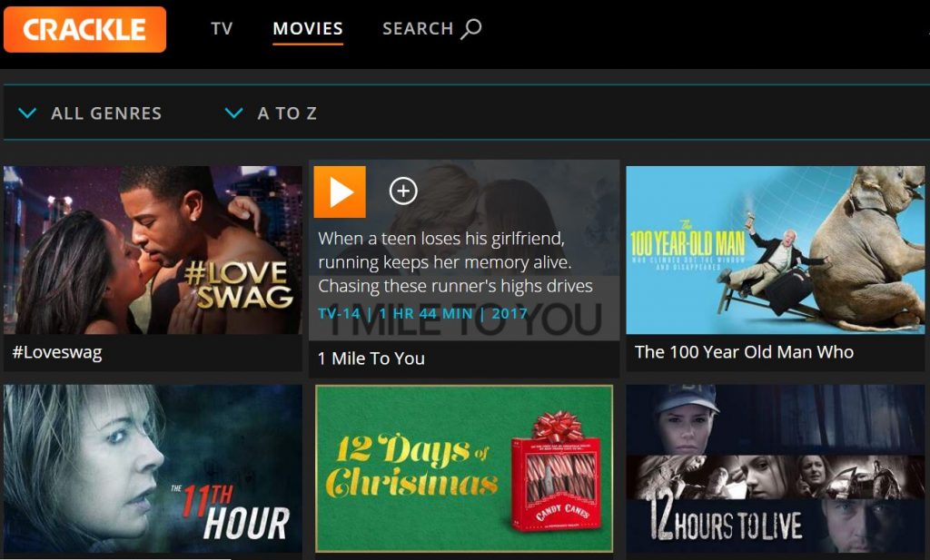The width and height of the screenshot is (930, 560).
Task: Click the 1 Mile To You title link
Action: click(x=371, y=359)
